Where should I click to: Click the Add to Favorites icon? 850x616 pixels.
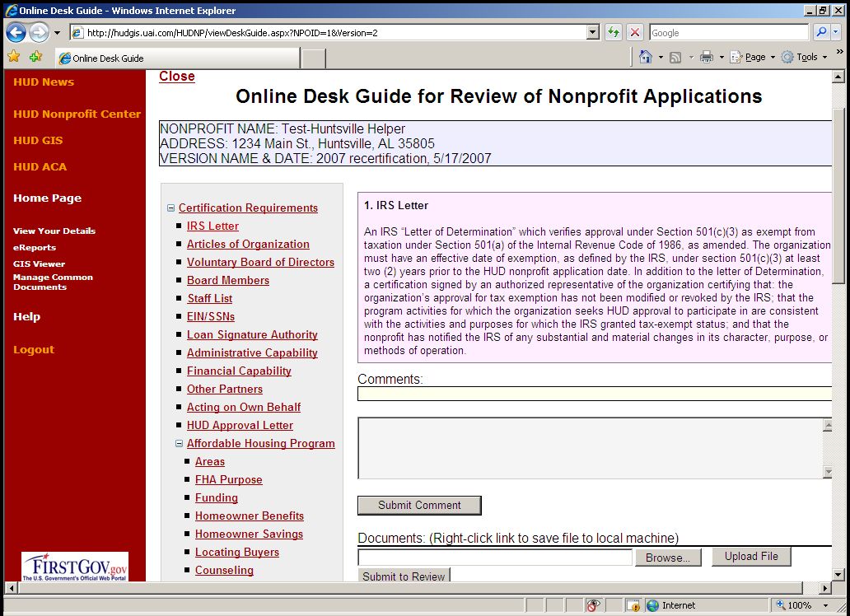pos(35,58)
